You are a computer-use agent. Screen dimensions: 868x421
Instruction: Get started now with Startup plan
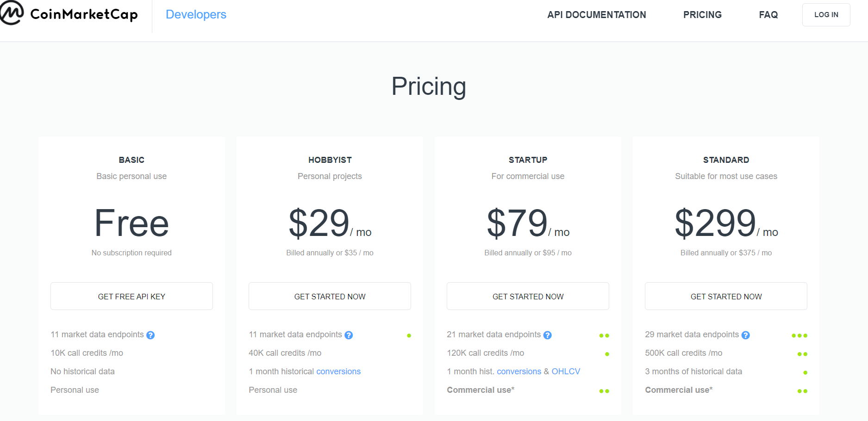click(528, 296)
